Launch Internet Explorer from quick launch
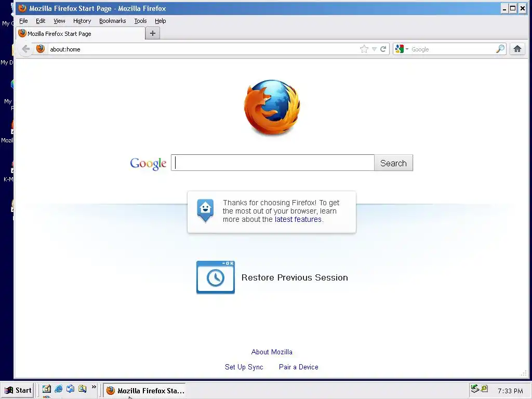 [x=58, y=389]
